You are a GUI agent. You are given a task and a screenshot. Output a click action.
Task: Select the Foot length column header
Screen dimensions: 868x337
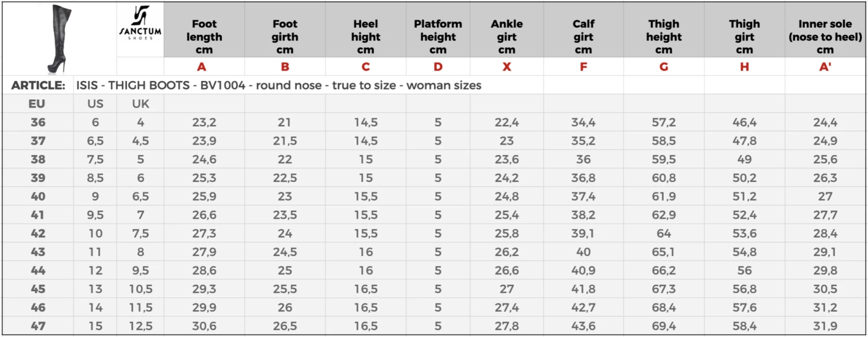[x=204, y=36]
